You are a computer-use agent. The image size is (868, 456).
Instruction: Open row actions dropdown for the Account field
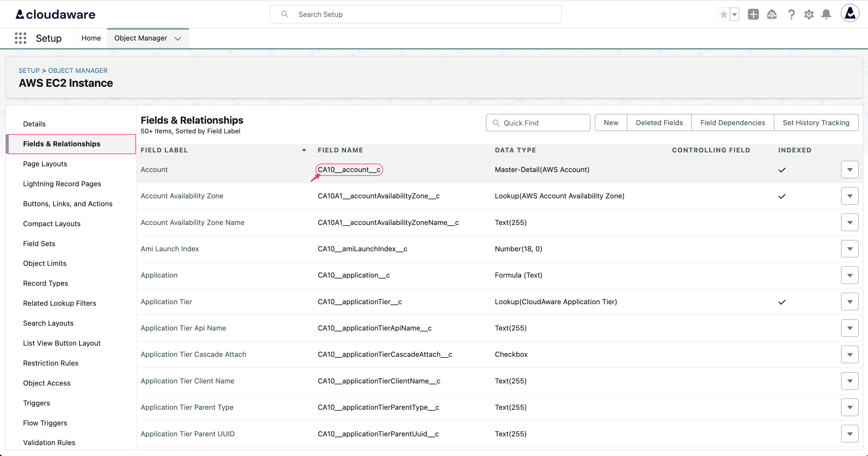coord(850,169)
